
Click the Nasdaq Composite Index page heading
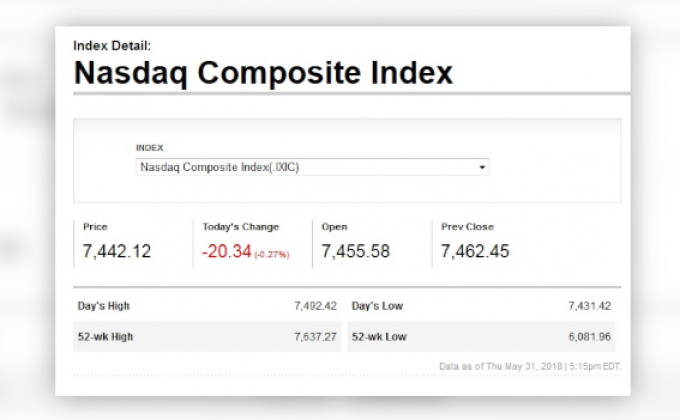(x=263, y=73)
